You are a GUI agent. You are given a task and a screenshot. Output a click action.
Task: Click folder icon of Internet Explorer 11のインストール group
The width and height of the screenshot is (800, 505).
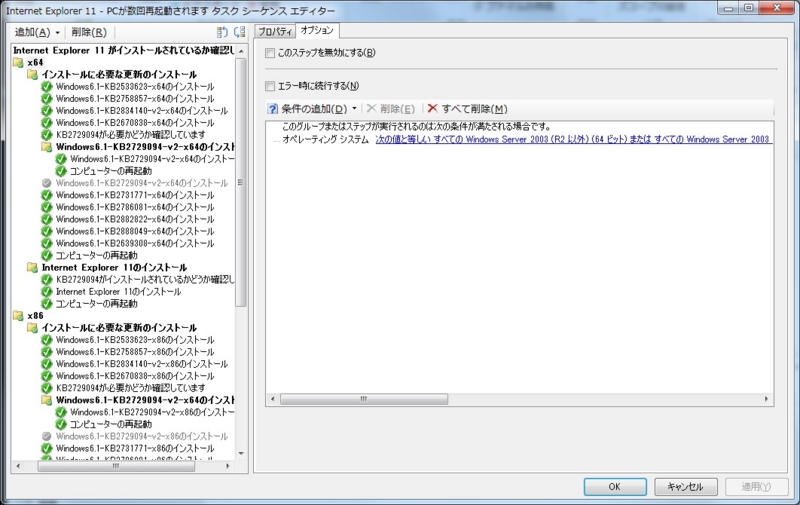(x=33, y=267)
